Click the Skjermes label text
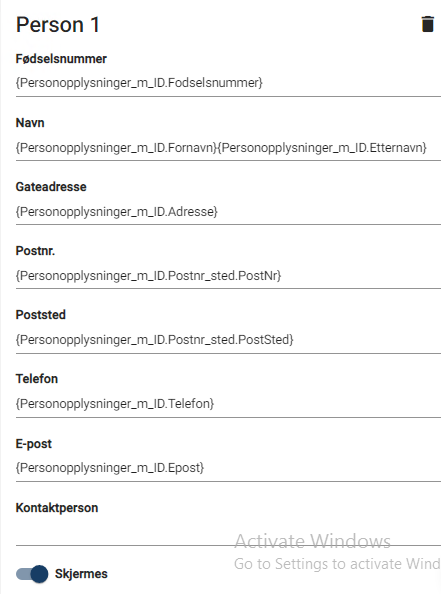441x594 pixels. [x=81, y=574]
